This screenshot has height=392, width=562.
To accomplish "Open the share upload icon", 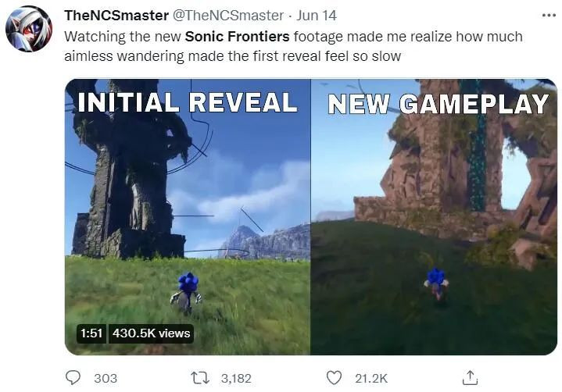I will 470,378.
